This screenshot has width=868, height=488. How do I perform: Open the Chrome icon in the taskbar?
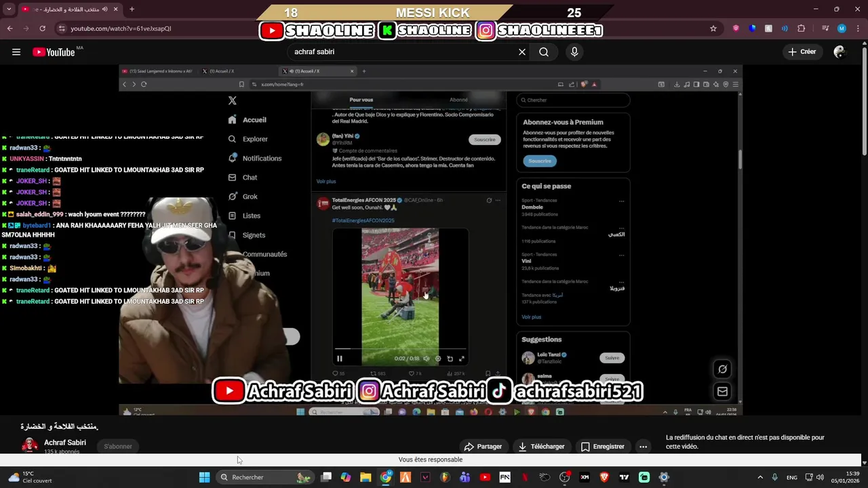pos(386,477)
